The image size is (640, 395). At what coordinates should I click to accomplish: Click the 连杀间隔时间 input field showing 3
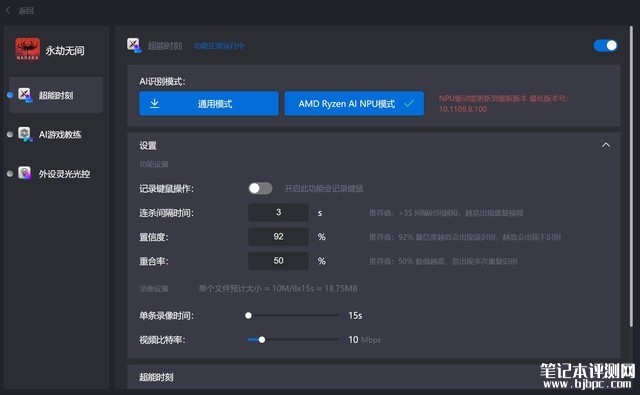(x=278, y=212)
